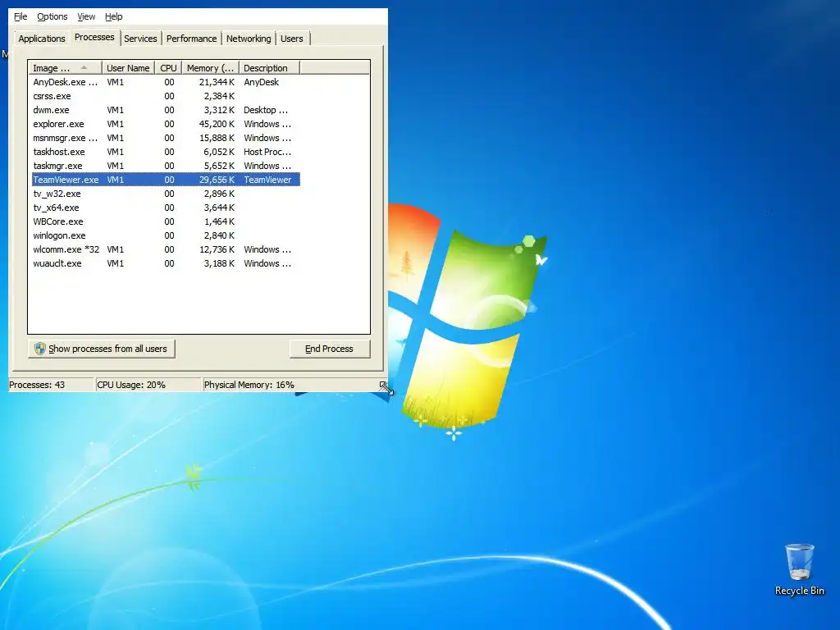
Task: Open the Recycle Bin desktop icon
Action: click(799, 569)
